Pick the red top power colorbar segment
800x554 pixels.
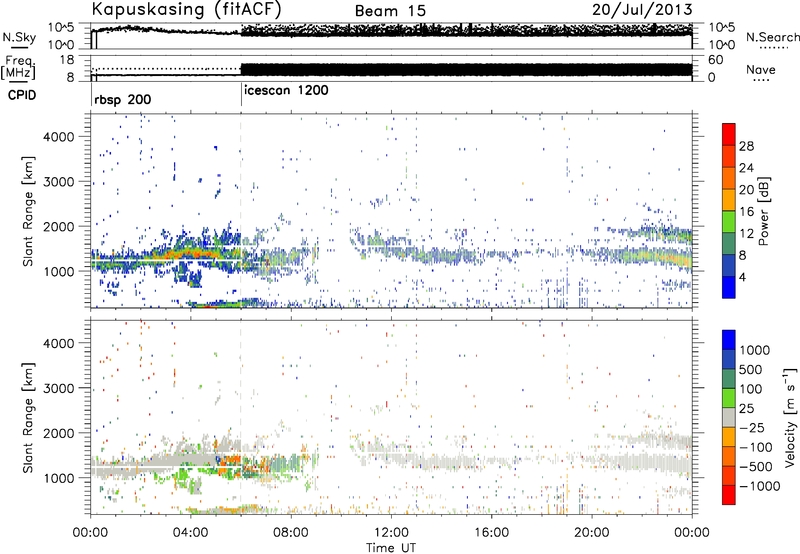(729, 134)
